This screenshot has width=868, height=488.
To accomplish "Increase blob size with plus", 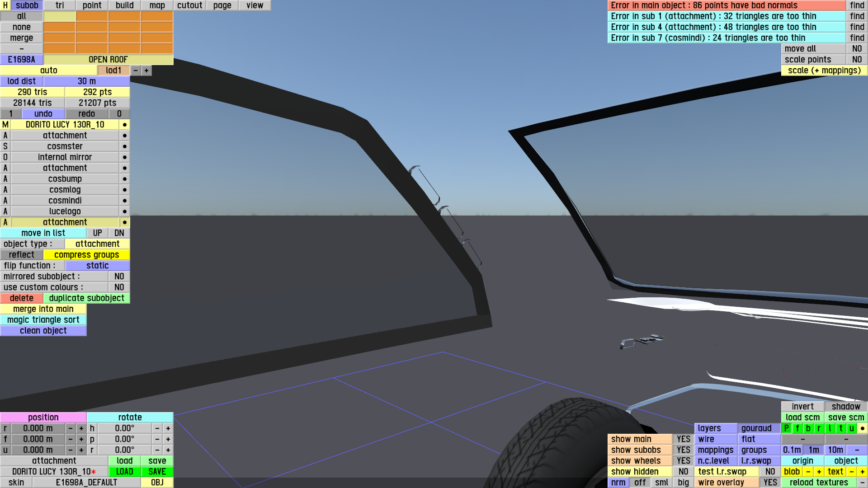I will (x=819, y=472).
